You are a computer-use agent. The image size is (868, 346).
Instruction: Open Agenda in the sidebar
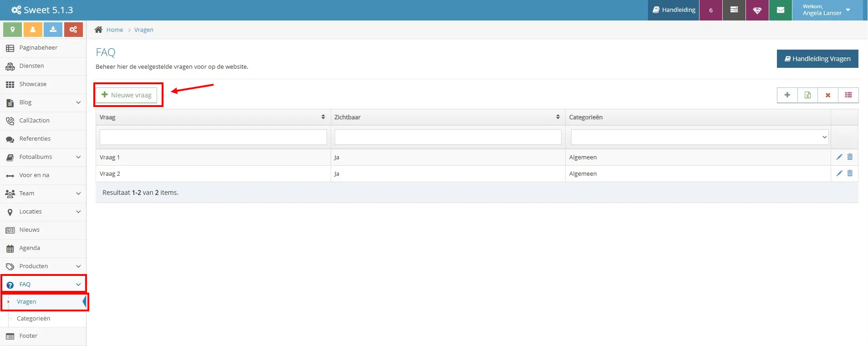click(43, 248)
